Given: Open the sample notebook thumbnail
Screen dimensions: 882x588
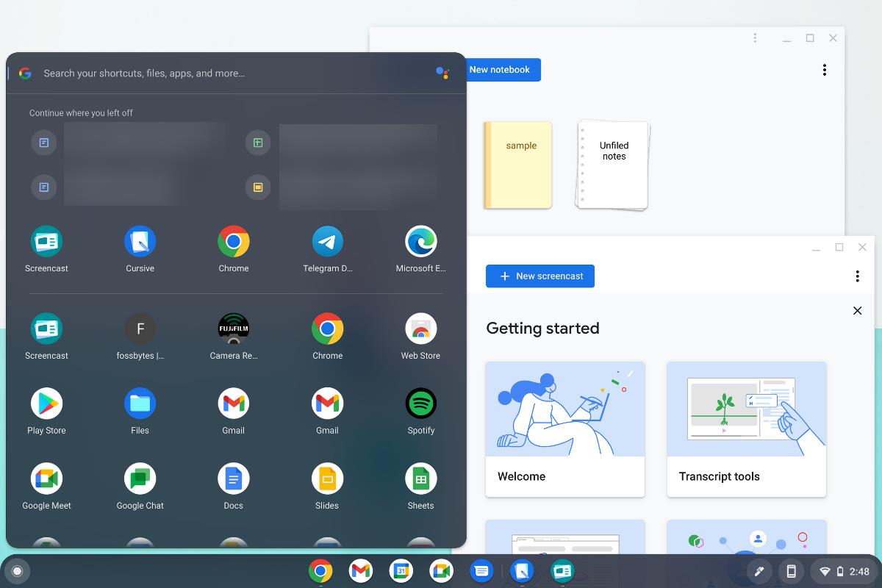Looking at the screenshot, I should 518,165.
